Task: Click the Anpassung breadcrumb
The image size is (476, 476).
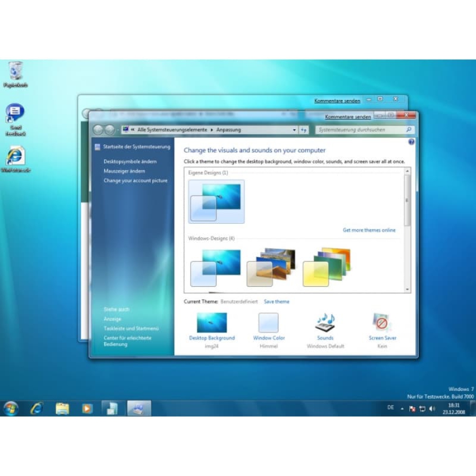Action: click(228, 130)
